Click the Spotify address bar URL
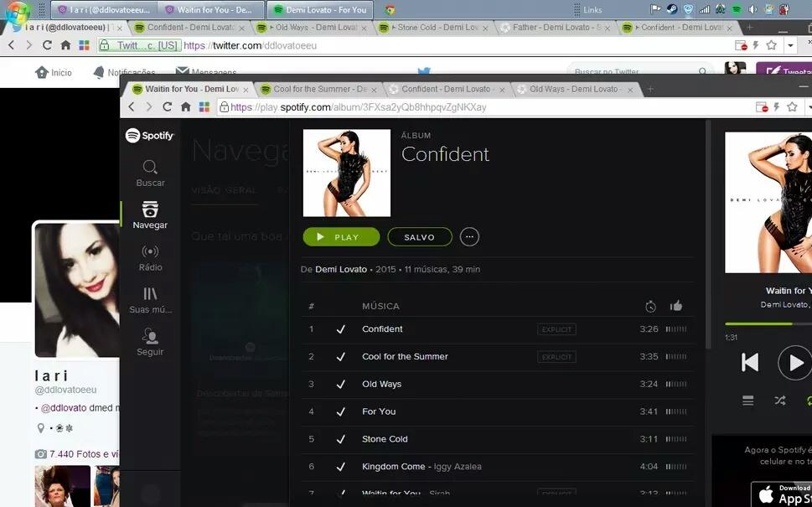This screenshot has width=812, height=507. [359, 107]
